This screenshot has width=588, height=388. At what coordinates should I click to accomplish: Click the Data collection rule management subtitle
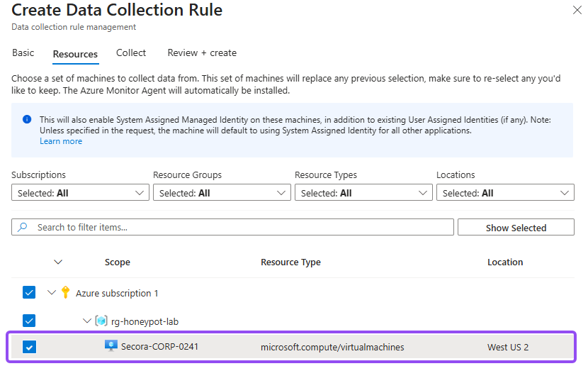pos(74,27)
